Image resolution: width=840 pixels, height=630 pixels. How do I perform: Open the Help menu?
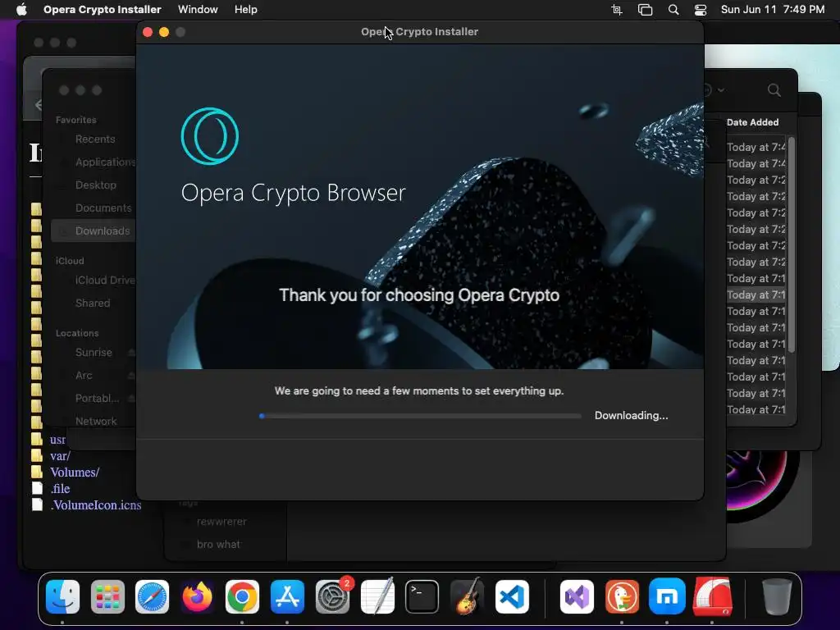tap(246, 10)
